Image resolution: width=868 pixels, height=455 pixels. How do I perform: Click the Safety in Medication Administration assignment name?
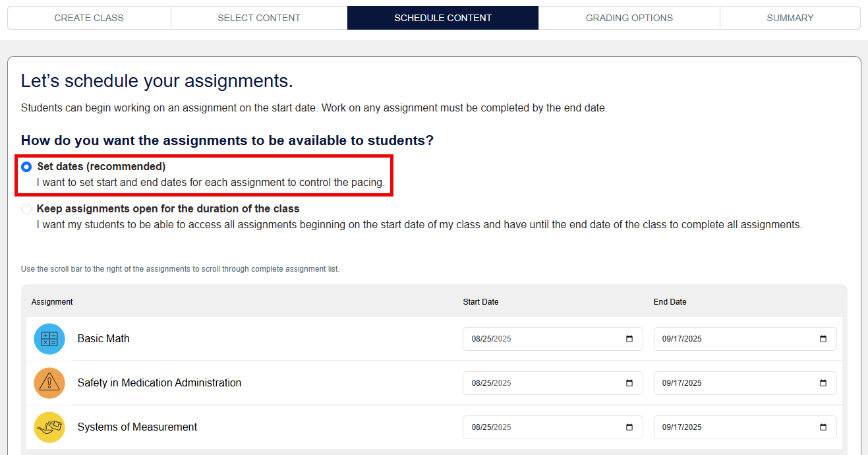coord(159,383)
